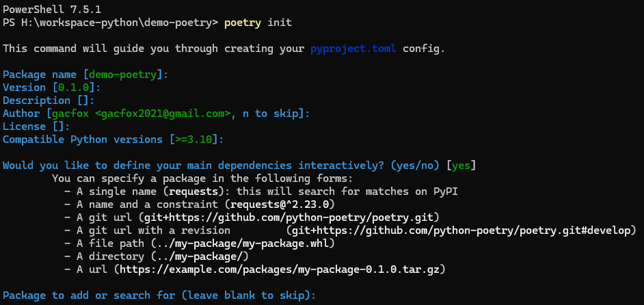This screenshot has height=305, width=644.
Task: Click the 'poetry init' command text
Action: [x=258, y=23]
